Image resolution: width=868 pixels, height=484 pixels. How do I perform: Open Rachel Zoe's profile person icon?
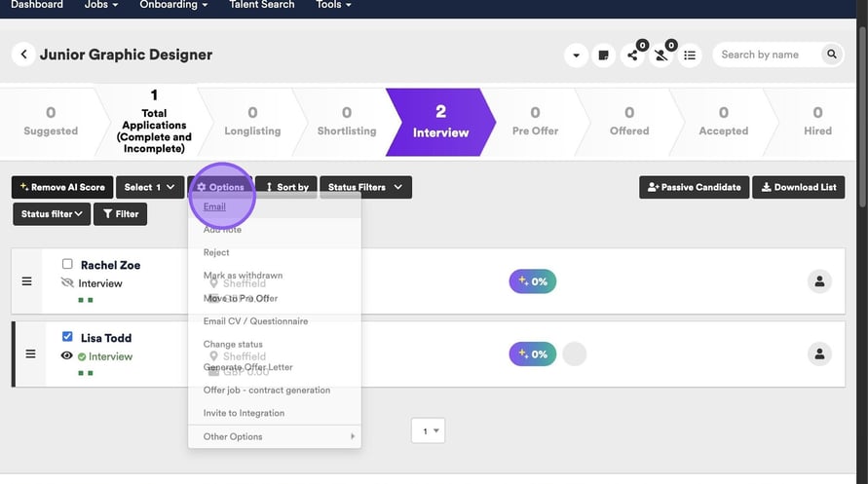coord(820,281)
